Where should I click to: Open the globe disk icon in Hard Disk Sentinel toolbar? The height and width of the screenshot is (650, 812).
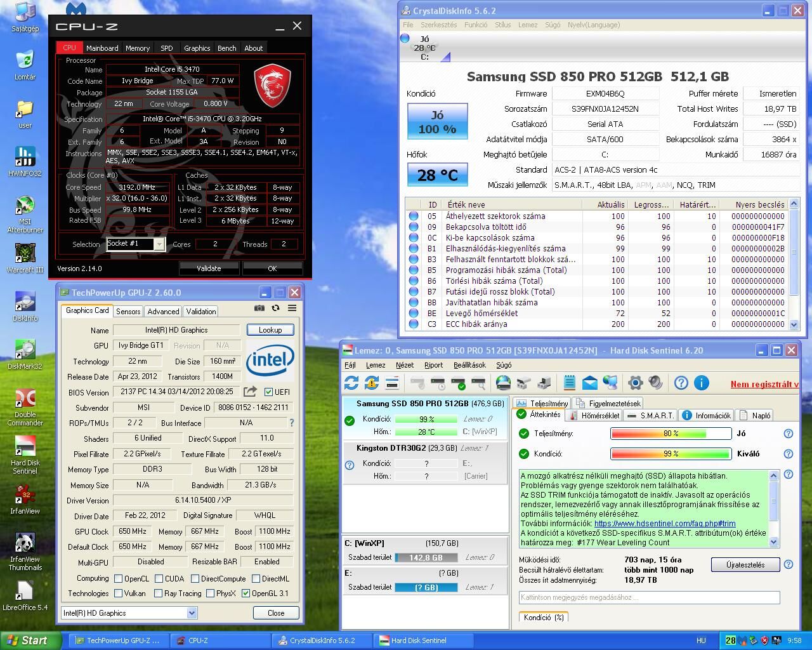tap(503, 383)
